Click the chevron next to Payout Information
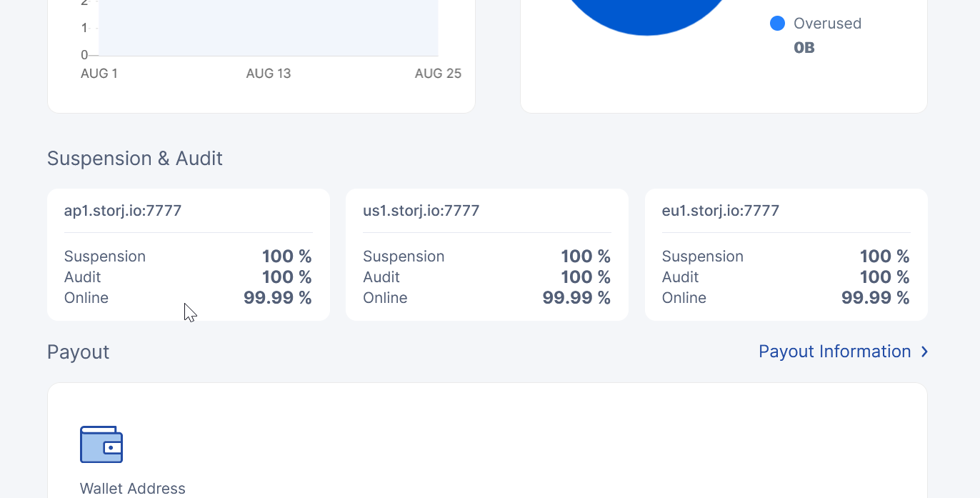Screen dimensions: 980x498 (924, 352)
